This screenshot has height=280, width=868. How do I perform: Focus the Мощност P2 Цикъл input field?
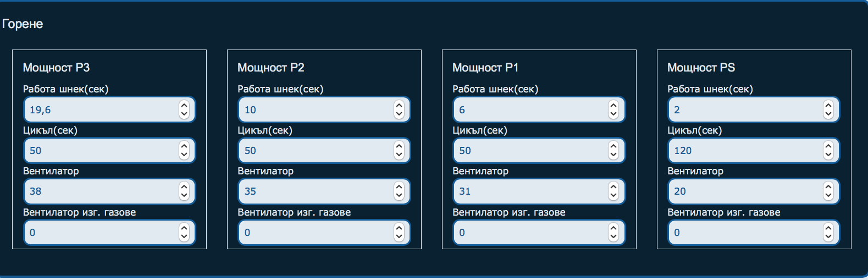pyautogui.click(x=313, y=151)
